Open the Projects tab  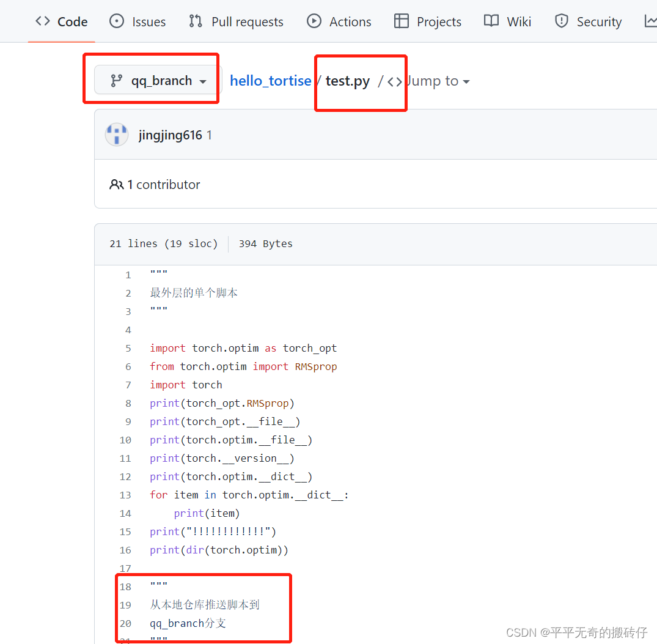click(427, 21)
